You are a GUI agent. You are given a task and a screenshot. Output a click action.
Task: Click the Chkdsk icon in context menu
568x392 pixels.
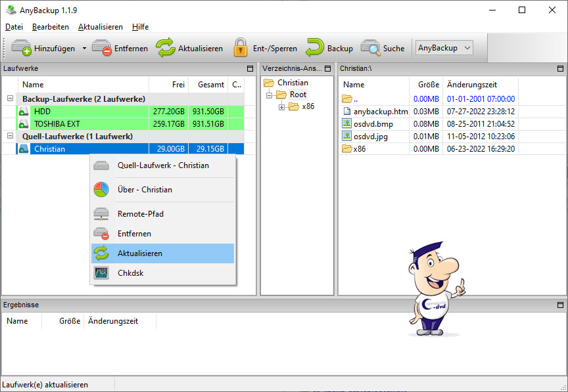click(x=101, y=273)
